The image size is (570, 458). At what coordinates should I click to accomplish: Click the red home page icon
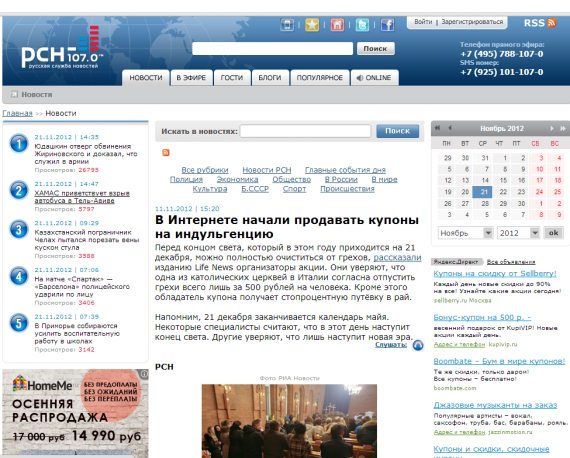click(x=337, y=25)
